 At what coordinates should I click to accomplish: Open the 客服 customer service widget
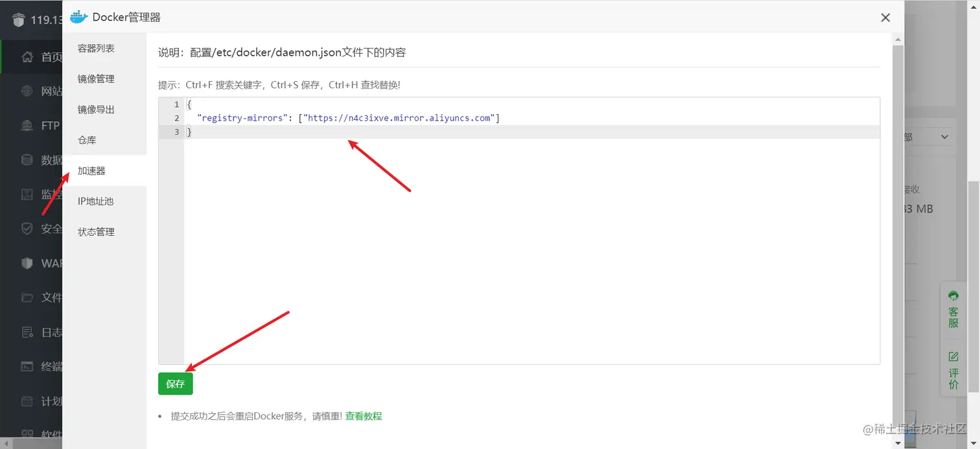tap(953, 310)
